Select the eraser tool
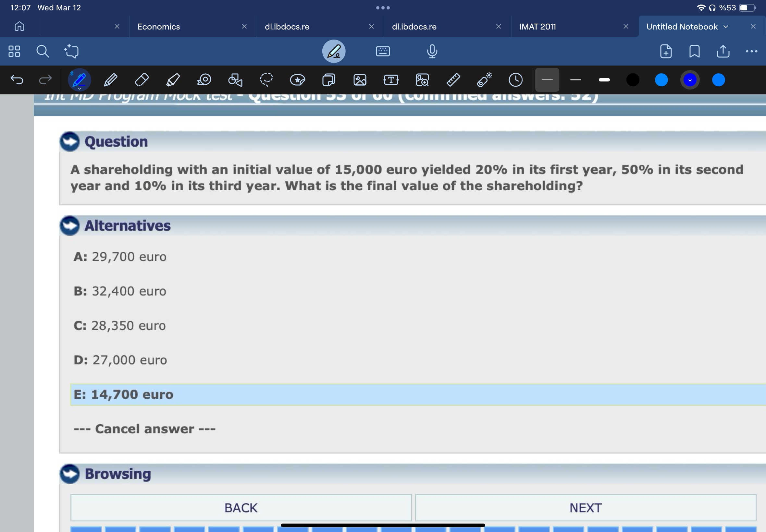The width and height of the screenshot is (766, 532). click(x=142, y=80)
